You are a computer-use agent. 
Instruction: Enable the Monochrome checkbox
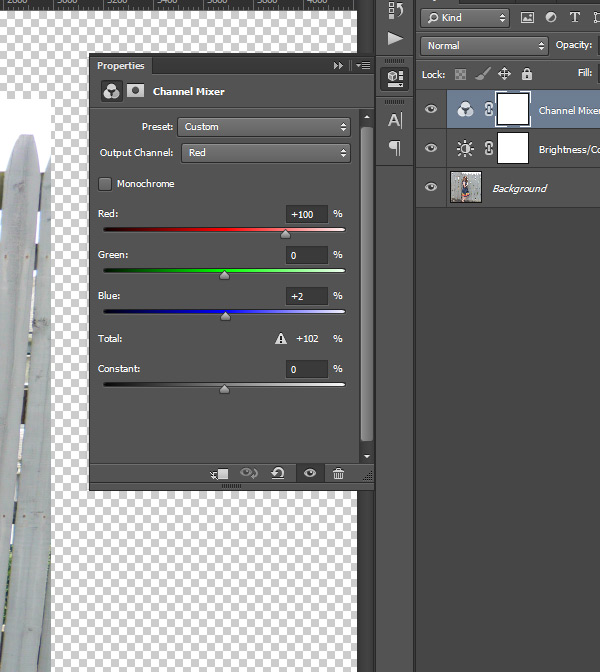coord(105,184)
